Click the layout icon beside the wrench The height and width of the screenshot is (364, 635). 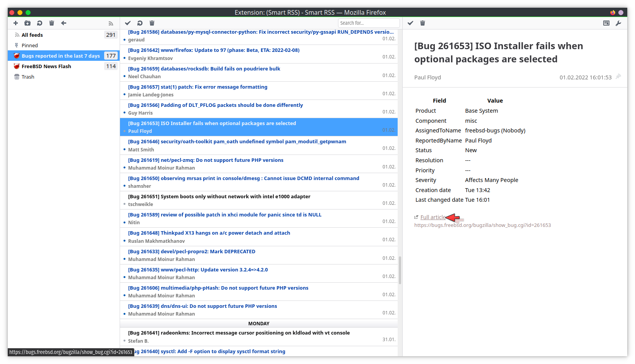pyautogui.click(x=606, y=23)
